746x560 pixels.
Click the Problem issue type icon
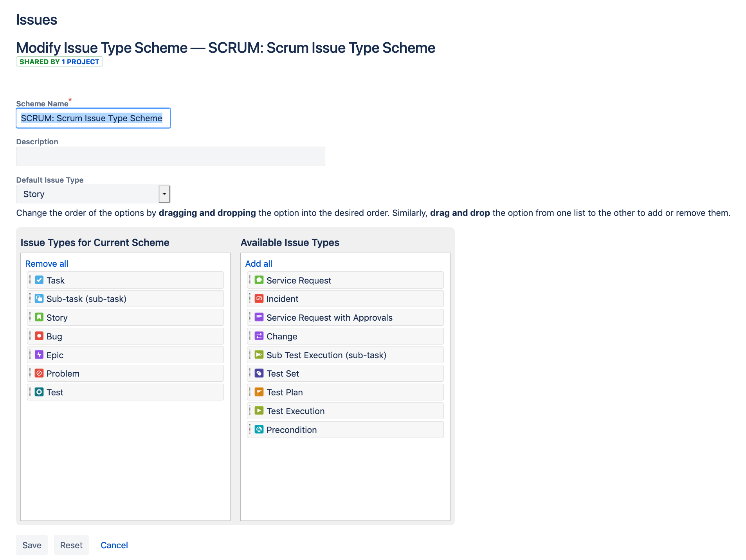coord(39,373)
